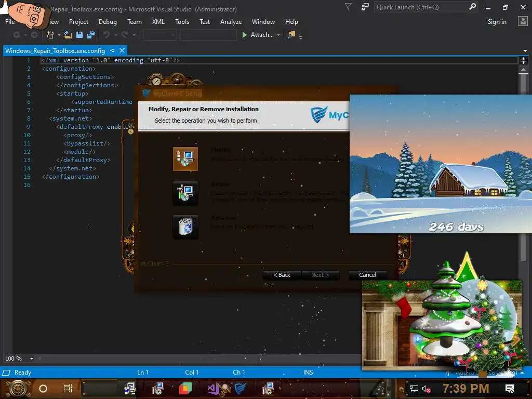532x399 pixels.
Task: Click the Ready status bar text
Action: click(x=23, y=373)
